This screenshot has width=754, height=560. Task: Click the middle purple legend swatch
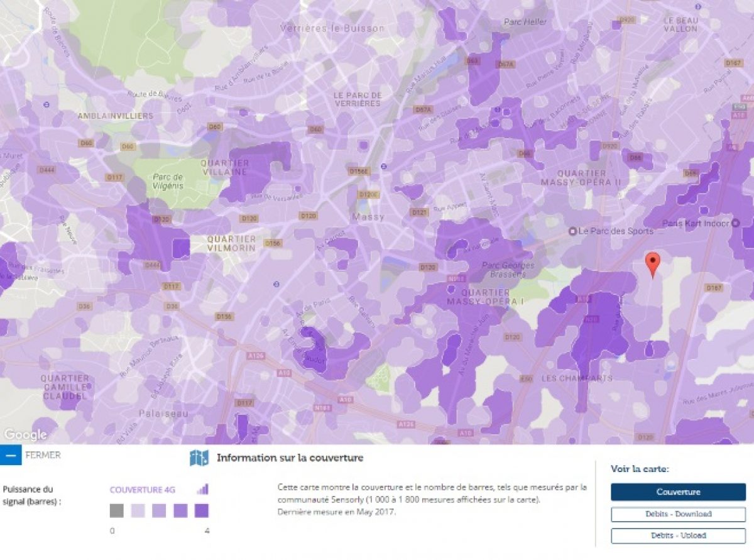[x=159, y=510]
